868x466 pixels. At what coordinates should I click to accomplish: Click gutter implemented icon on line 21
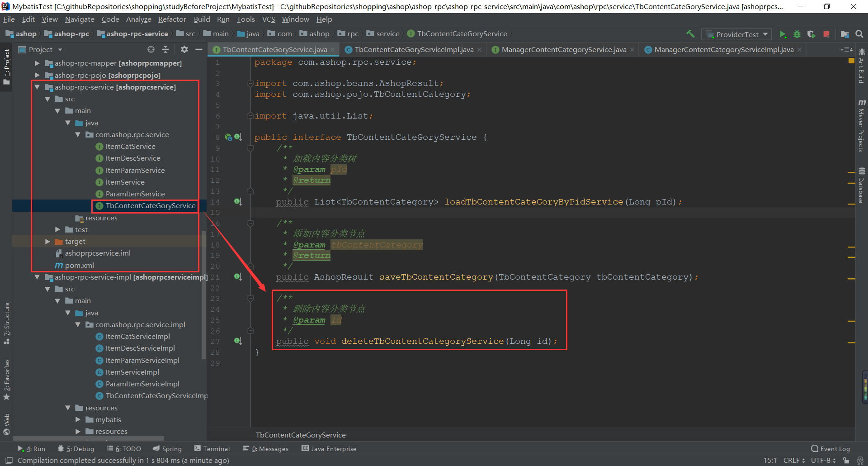click(x=238, y=276)
